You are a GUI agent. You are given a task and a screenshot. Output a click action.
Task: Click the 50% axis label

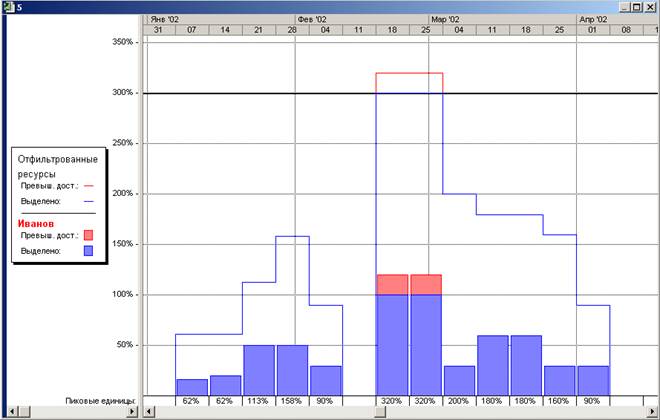(x=125, y=345)
